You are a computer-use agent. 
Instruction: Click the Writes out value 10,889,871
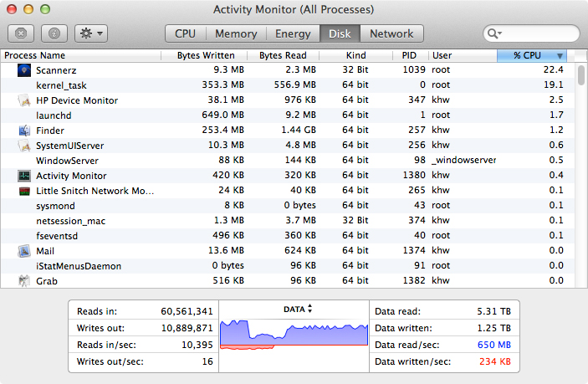coord(187,328)
